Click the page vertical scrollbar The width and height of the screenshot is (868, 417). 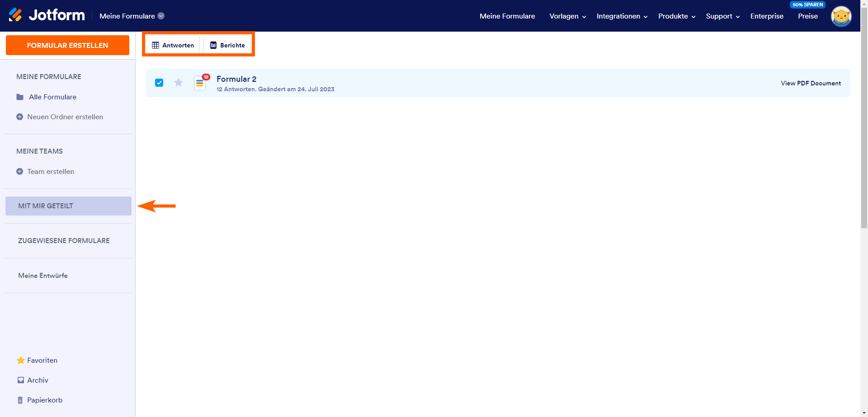tap(864, 117)
